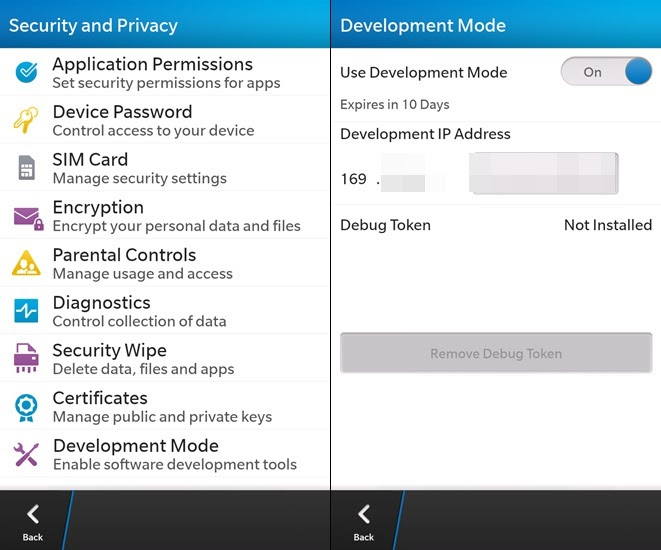
Task: Go back from Development Mode screen
Action: pyautogui.click(x=364, y=522)
